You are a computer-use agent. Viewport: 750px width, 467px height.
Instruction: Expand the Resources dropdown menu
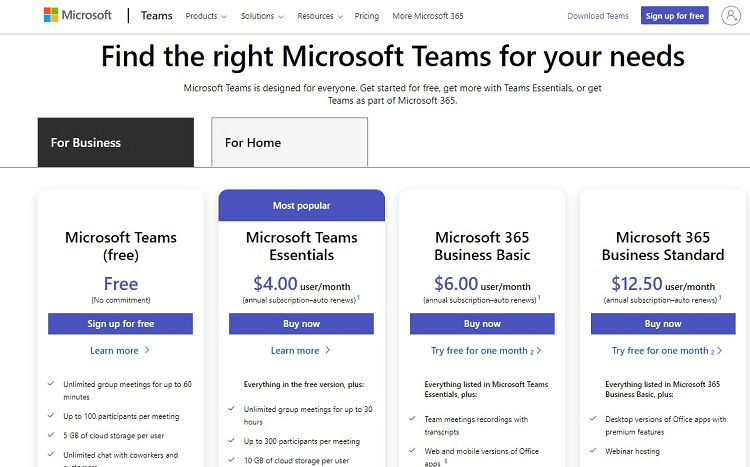(x=320, y=17)
